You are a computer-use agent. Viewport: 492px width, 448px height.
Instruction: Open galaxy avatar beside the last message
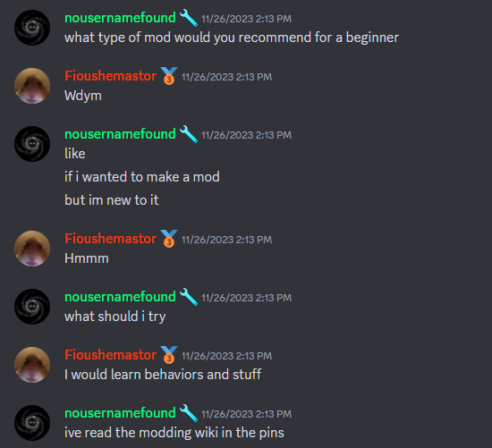tap(32, 423)
